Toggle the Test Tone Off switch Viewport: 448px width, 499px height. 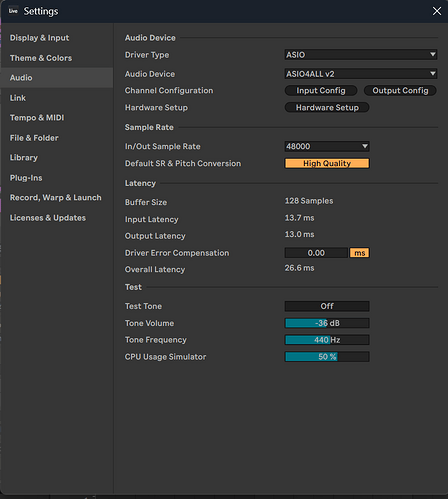(327, 306)
